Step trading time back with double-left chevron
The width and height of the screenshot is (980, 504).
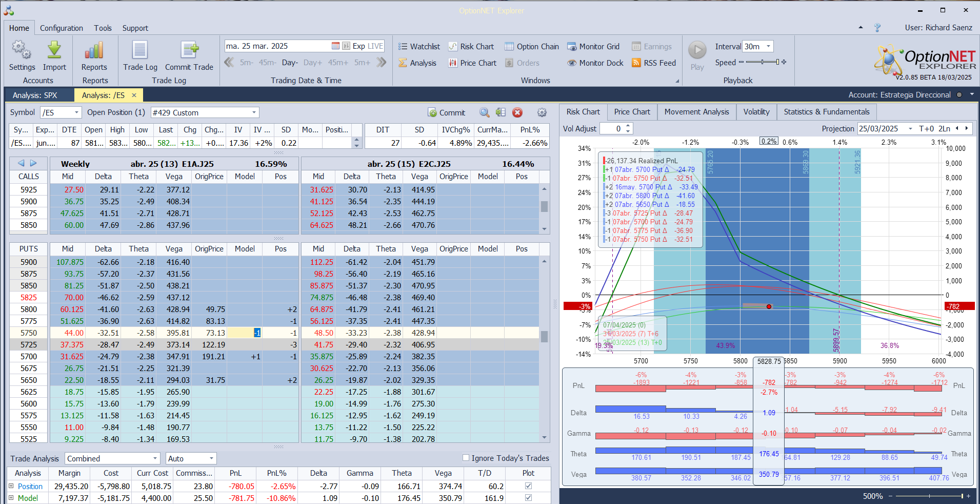pos(229,63)
